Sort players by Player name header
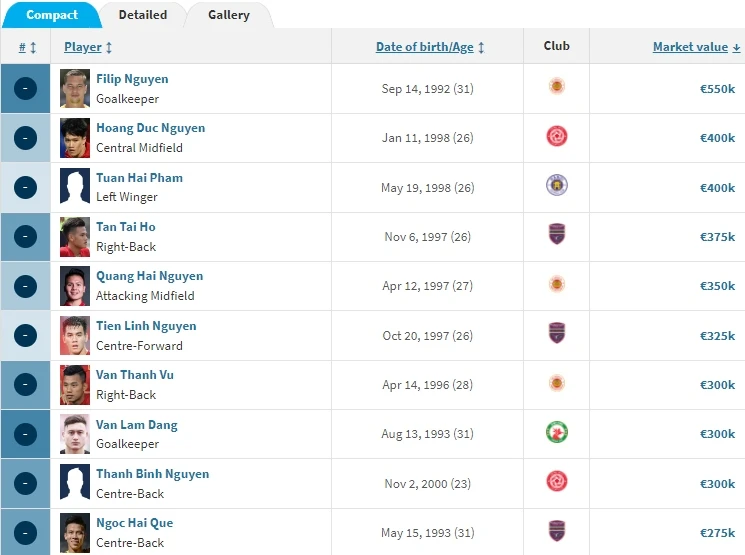This screenshot has width=745, height=555. point(88,47)
